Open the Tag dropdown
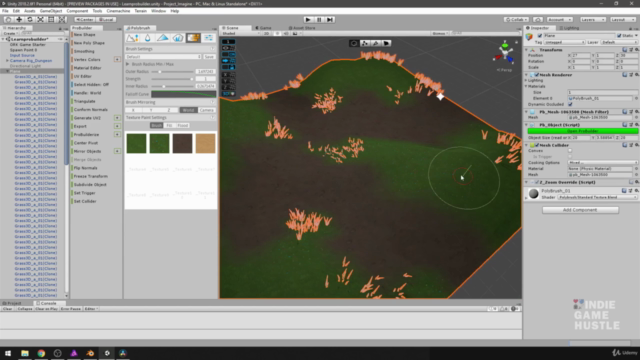 pos(565,42)
